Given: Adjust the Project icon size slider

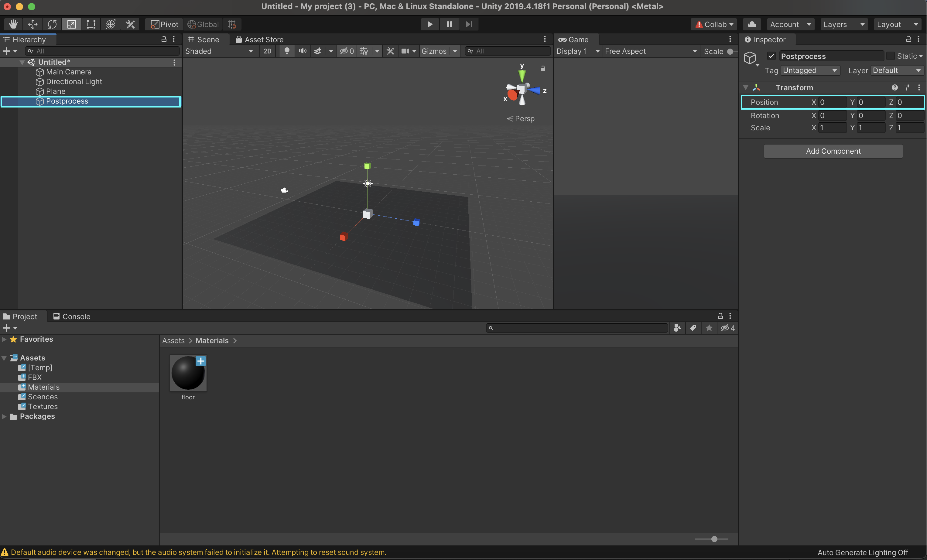Looking at the screenshot, I should [714, 539].
